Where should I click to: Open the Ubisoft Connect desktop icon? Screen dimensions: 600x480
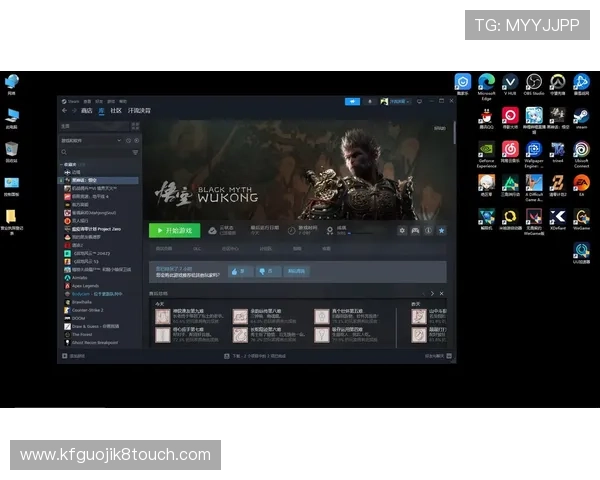581,151
